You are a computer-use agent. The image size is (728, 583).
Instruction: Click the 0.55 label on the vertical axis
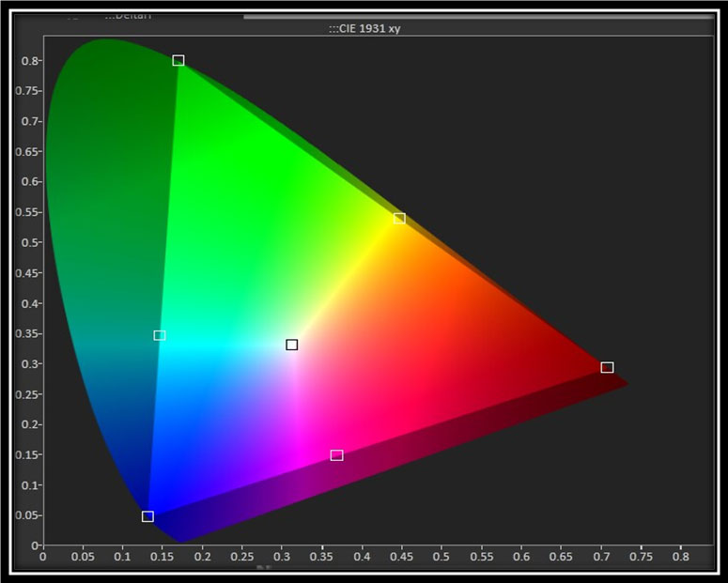[x=29, y=212]
